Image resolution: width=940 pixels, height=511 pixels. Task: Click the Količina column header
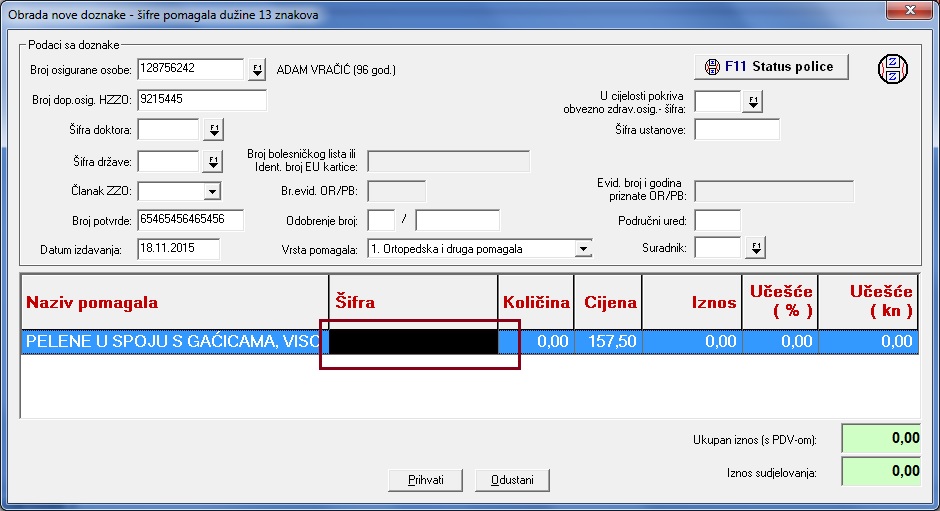point(536,302)
